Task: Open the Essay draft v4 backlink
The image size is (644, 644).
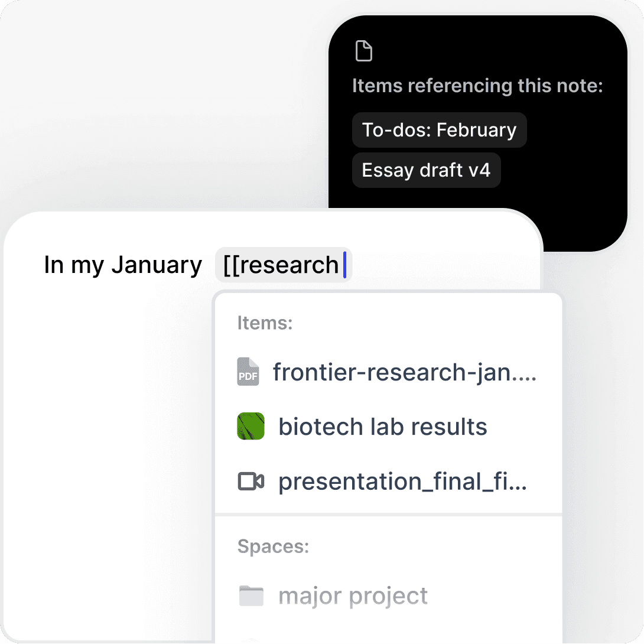Action: point(426,170)
